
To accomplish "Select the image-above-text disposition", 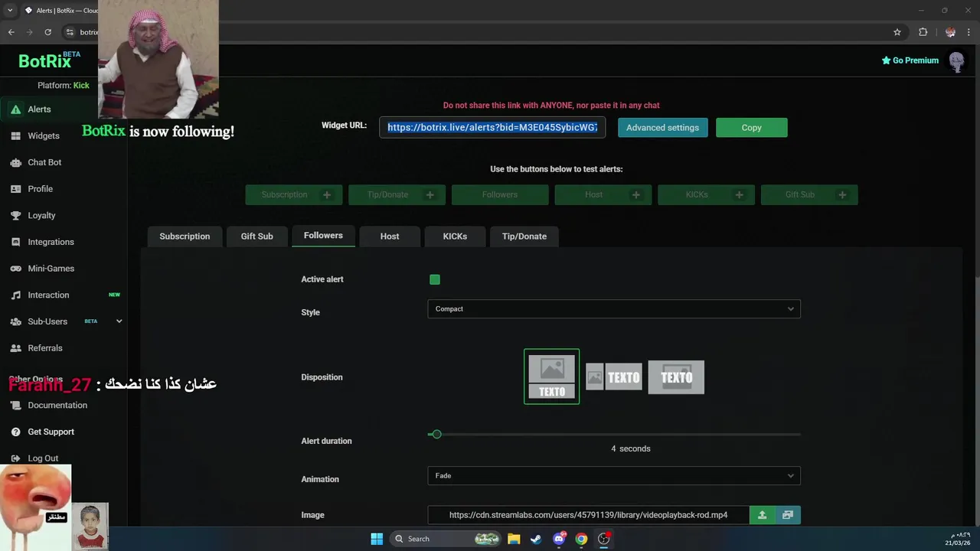I will click(552, 377).
